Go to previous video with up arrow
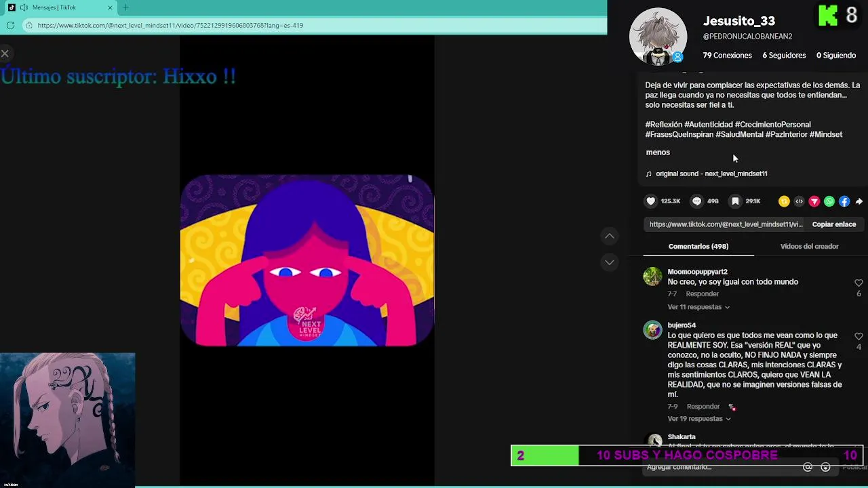The height and width of the screenshot is (488, 868). [610, 236]
